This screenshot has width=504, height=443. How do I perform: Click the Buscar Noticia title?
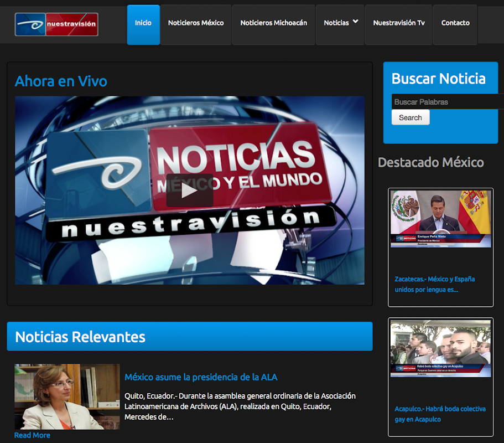click(x=438, y=79)
